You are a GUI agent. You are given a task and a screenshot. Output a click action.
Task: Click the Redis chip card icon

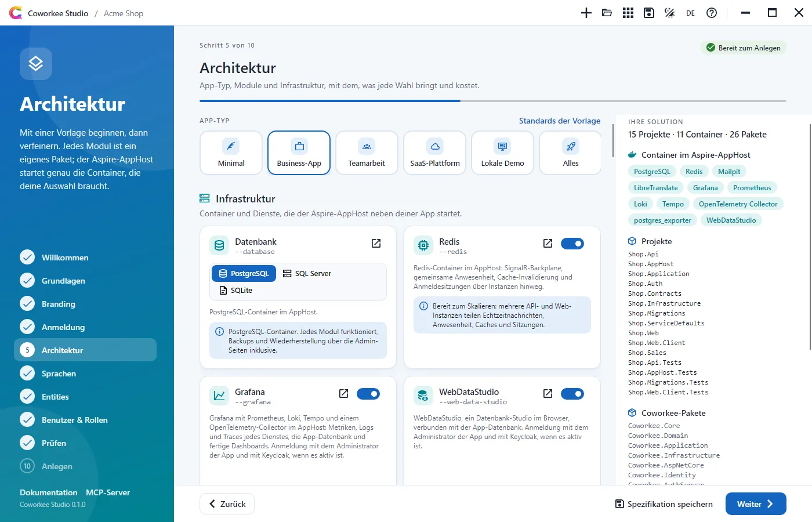423,245
